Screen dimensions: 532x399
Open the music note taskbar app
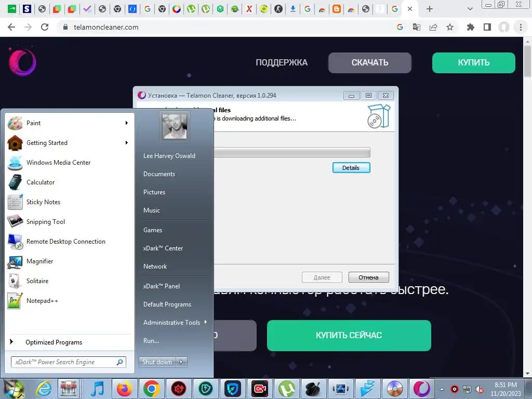tap(97, 389)
